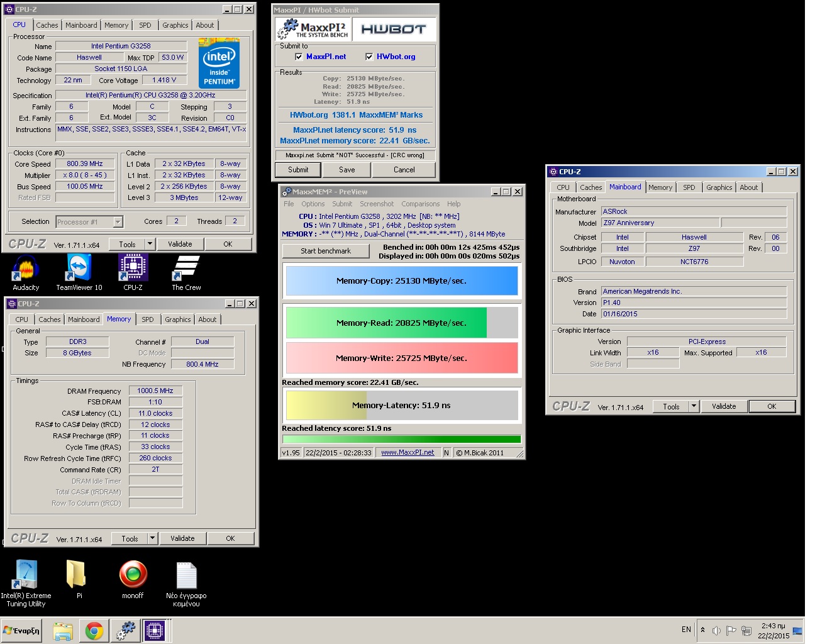This screenshot has width=815, height=644.
Task: Show hidden tray icons arrow
Action: pos(702,630)
